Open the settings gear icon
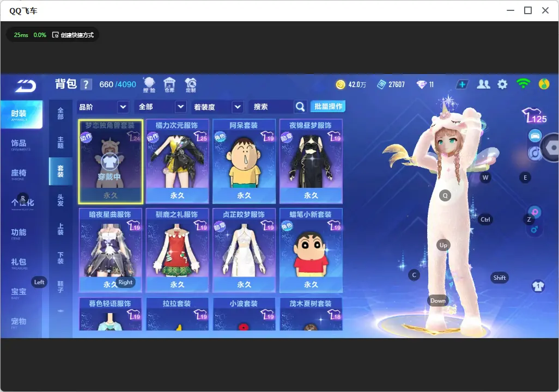 (x=502, y=84)
